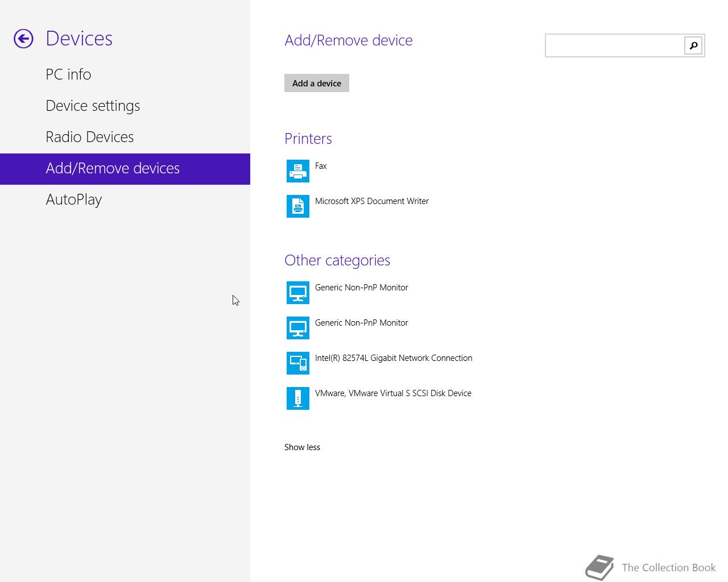
Task: Click Microsoft XPS Document Writer text
Action: (372, 201)
